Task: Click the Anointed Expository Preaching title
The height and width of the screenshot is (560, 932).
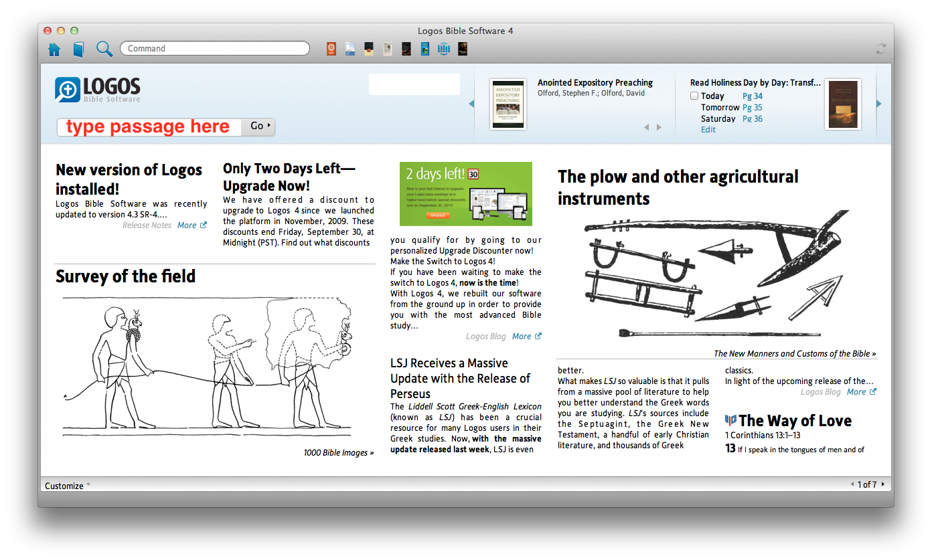Action: tap(595, 83)
